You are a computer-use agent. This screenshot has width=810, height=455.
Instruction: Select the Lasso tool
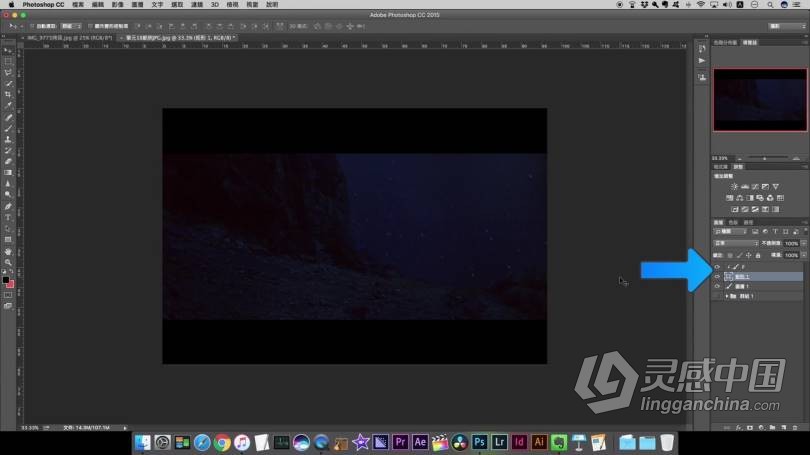pos(8,72)
